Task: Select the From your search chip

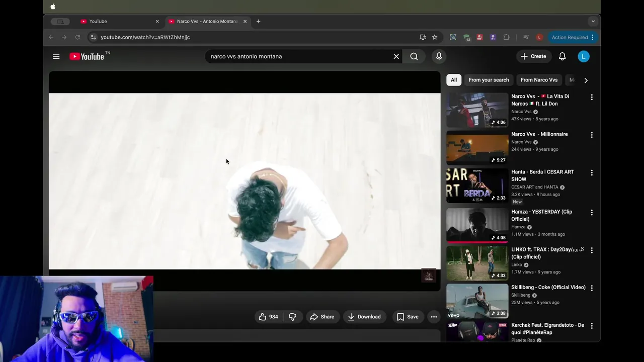Action: point(489,80)
